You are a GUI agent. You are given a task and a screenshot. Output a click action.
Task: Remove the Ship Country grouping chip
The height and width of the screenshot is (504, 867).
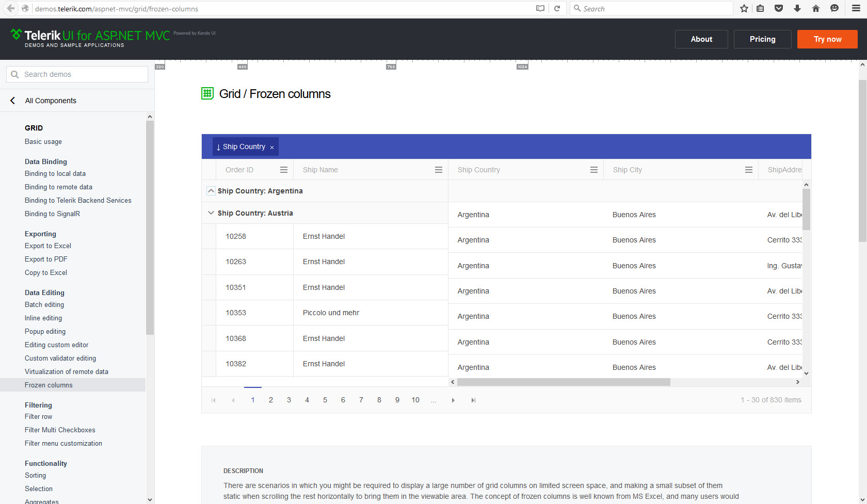point(272,148)
